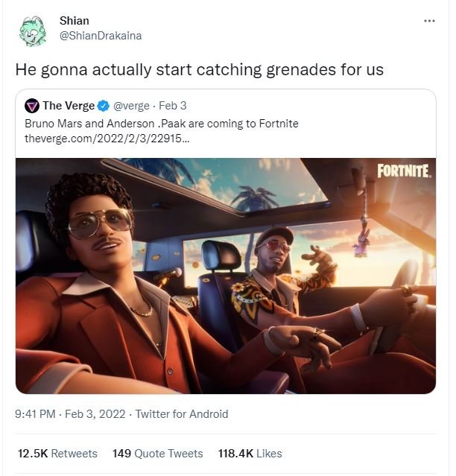
Task: Click the @ShianDrakaina handle
Action: pos(100,35)
